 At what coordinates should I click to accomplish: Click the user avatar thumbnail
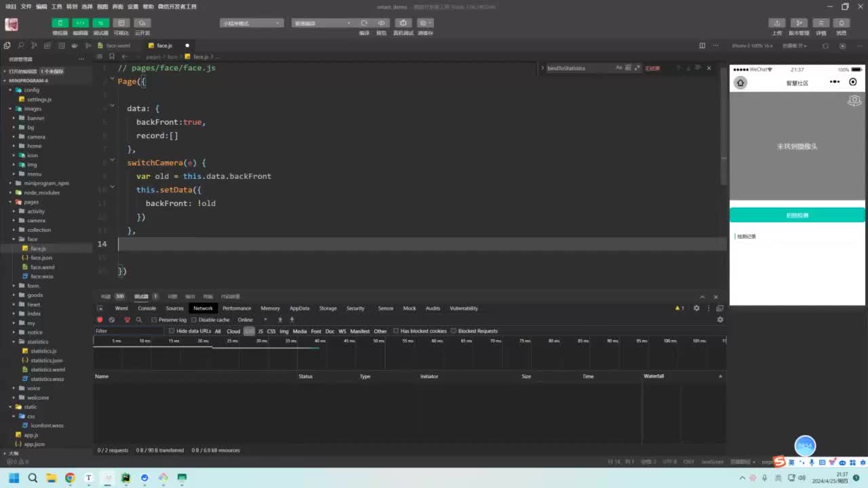pos(12,24)
